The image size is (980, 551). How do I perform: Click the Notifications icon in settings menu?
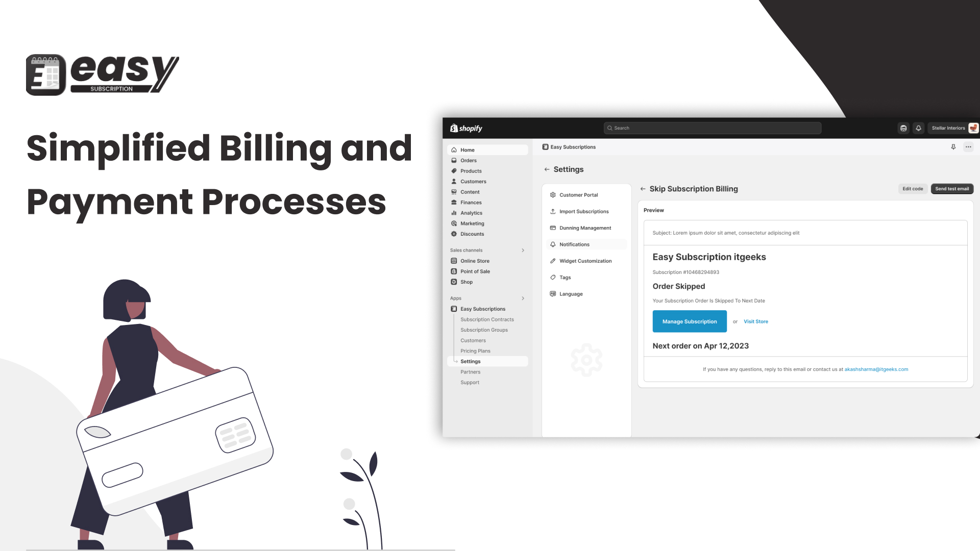pyautogui.click(x=553, y=244)
